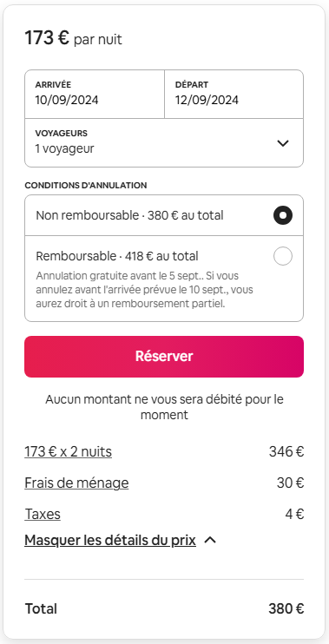This screenshot has height=644, width=329.
Task: Open the '173 € x 2 nuits' breakdown link
Action: tap(69, 452)
